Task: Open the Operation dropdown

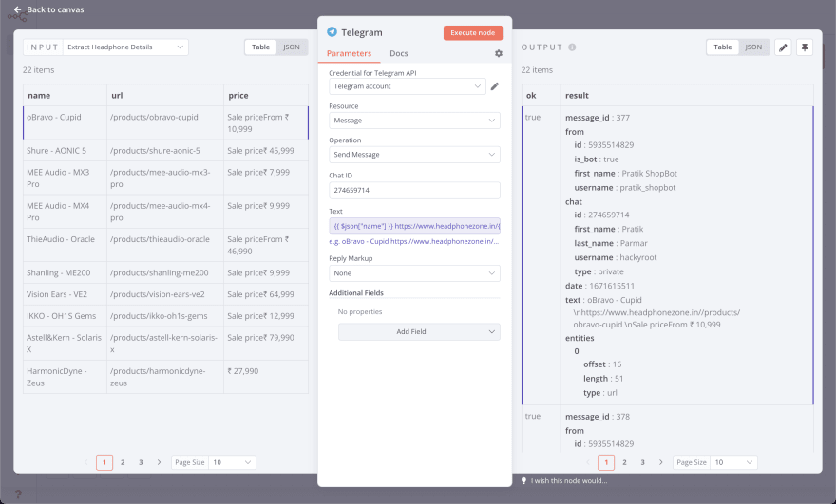Action: [414, 155]
